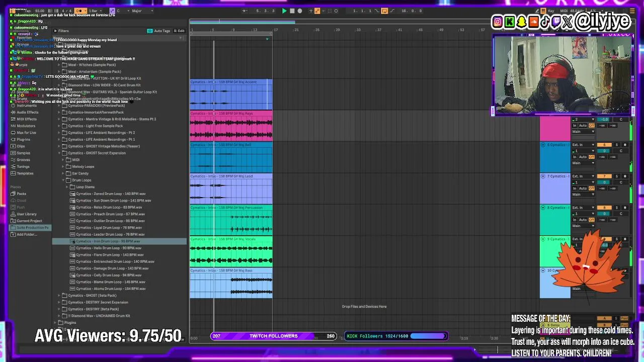Collapse Cymatics - GHOST Secret Expansion folder
The image size is (644, 362).
[59, 153]
